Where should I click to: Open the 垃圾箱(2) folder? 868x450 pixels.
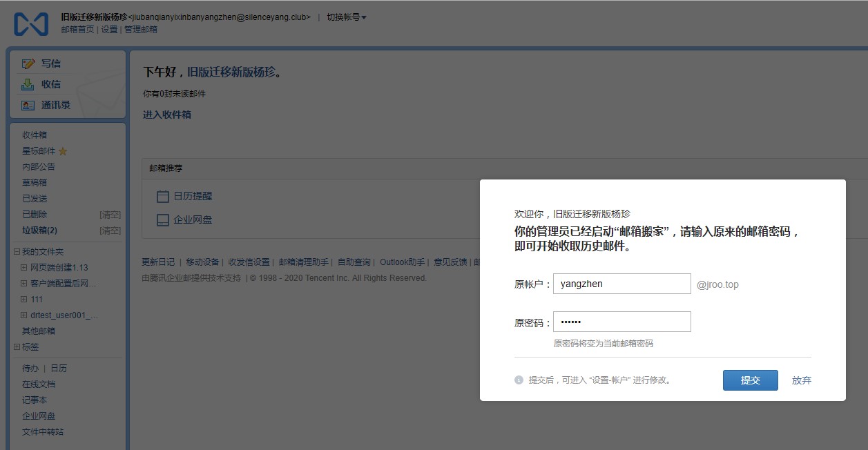click(x=39, y=231)
